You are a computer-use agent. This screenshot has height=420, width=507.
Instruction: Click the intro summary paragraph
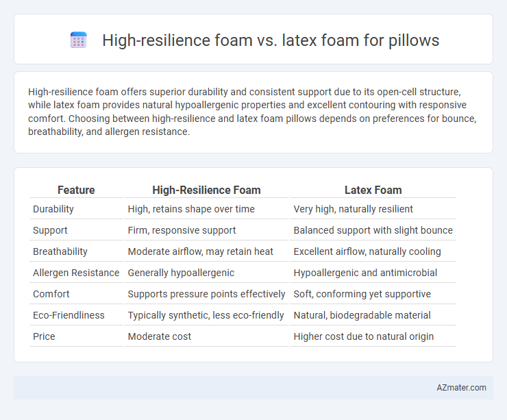(x=252, y=112)
